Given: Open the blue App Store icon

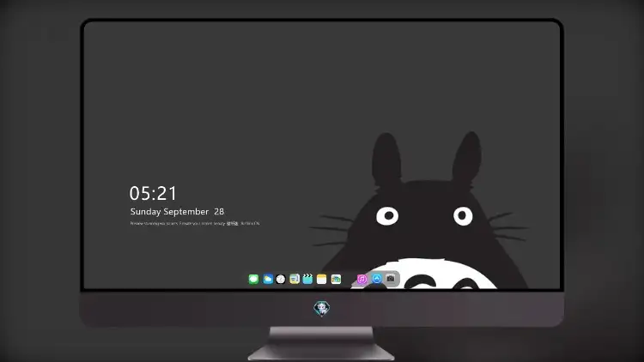Looking at the screenshot, I should click(377, 279).
